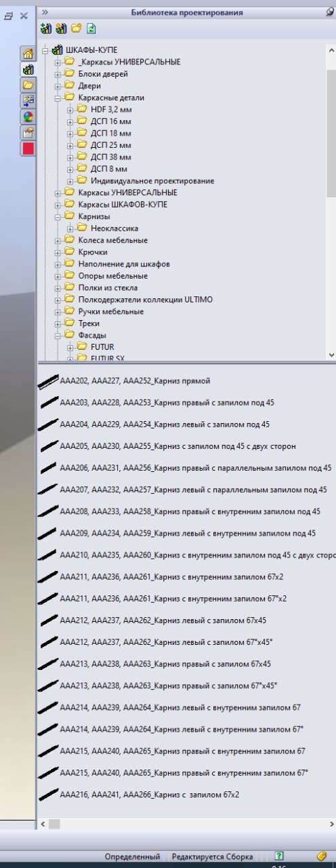Select the Неоклассика folder under Карнизы
The width and height of the screenshot is (336, 868).
coord(114,229)
